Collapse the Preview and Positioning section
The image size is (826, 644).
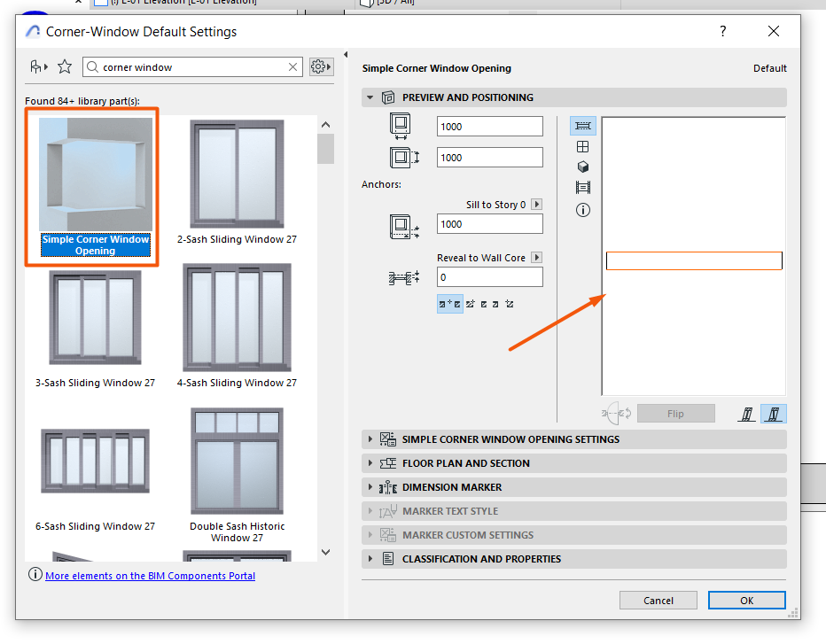pos(370,97)
